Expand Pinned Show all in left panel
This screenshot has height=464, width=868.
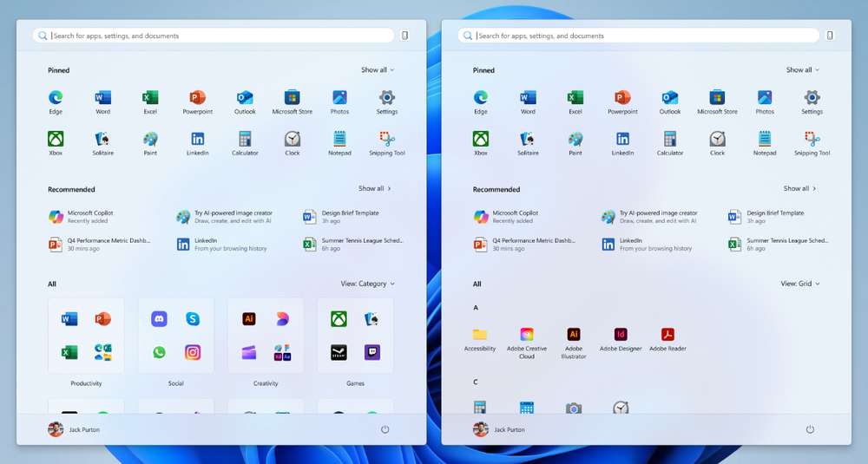378,69
